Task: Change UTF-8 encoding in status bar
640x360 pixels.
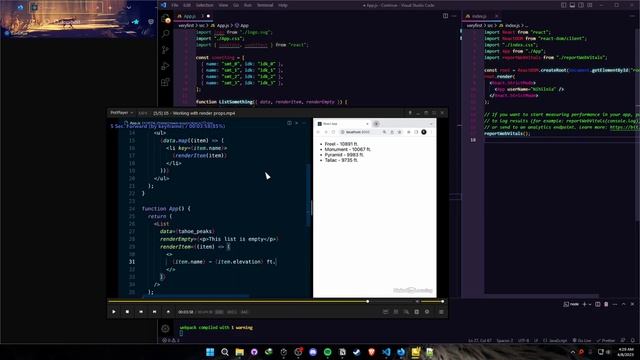Action: pyautogui.click(x=523, y=340)
